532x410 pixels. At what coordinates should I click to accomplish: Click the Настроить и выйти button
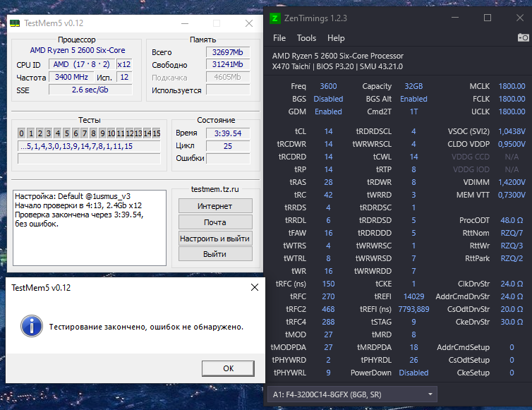[x=215, y=239]
